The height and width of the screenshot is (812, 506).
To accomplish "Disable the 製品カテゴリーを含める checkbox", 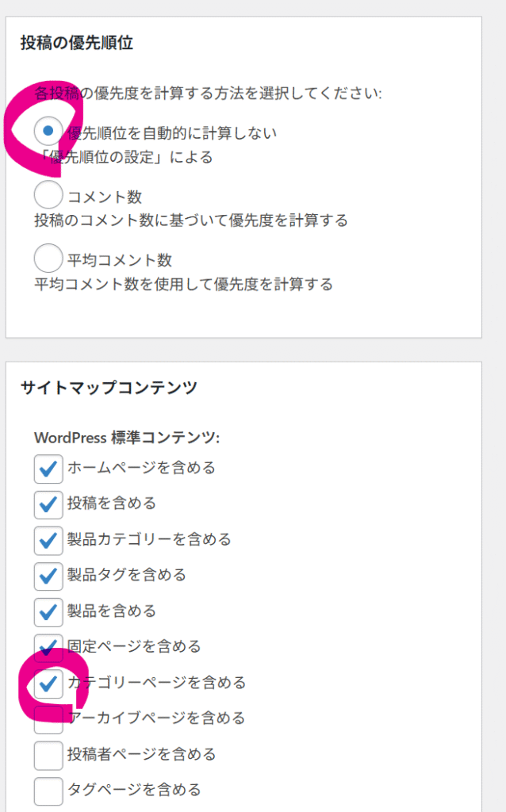I will (48, 540).
